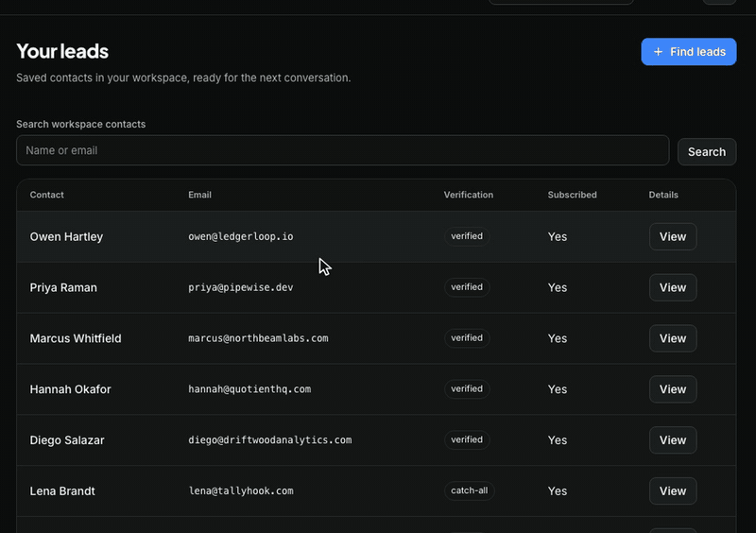756x533 pixels.
Task: Select the name Diego Salazar
Action: click(x=67, y=439)
